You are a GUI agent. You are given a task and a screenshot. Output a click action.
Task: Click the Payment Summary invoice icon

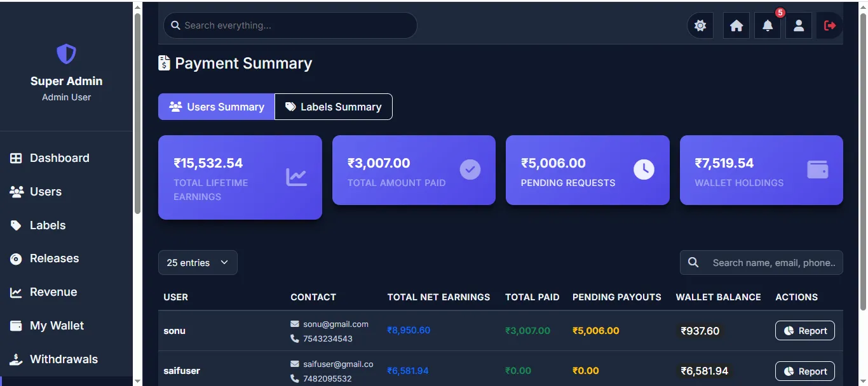coord(164,63)
